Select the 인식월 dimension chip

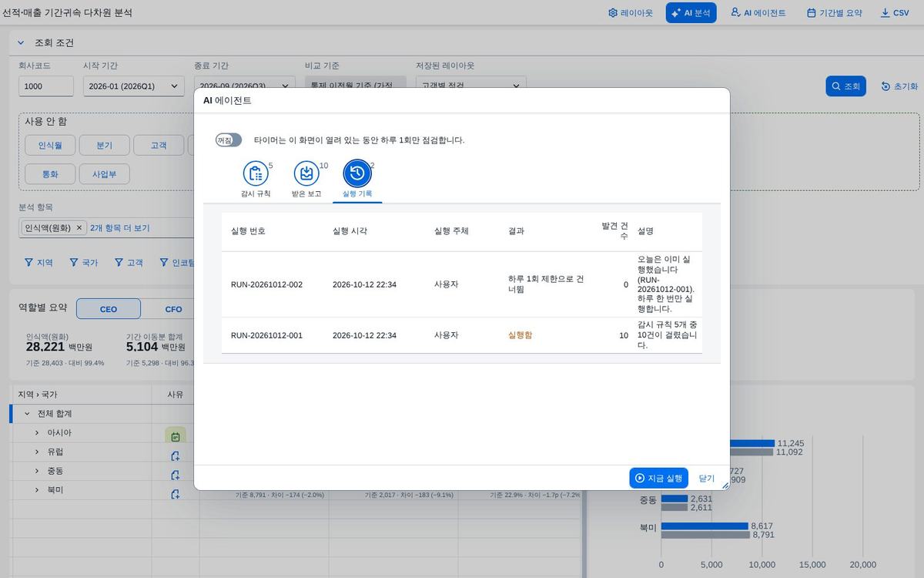(x=49, y=145)
